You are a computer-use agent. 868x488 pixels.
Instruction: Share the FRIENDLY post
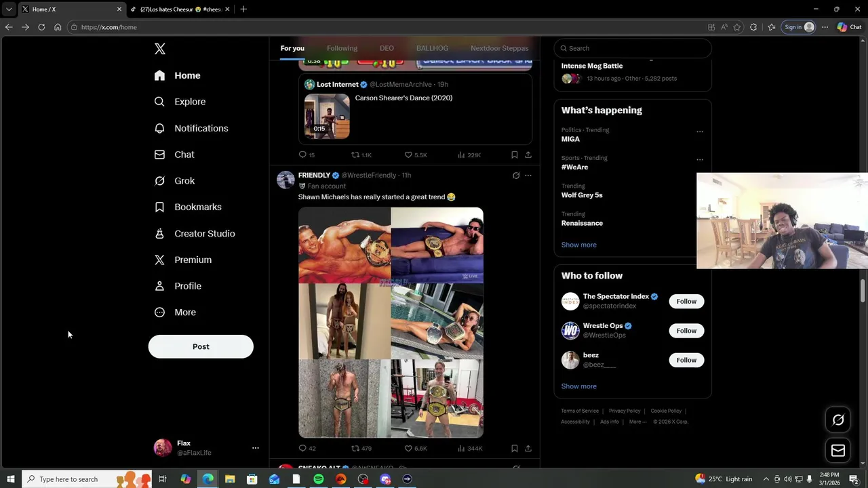528,449
